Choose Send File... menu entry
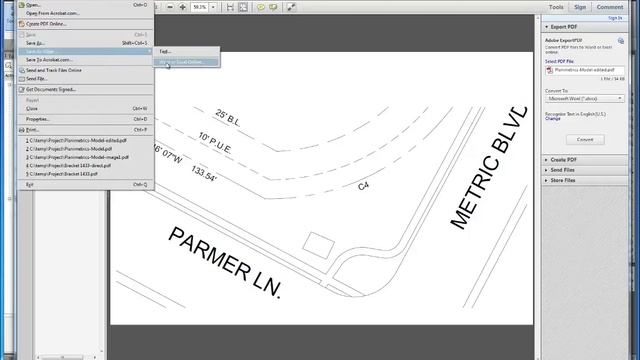This screenshot has height=360, width=640. [85, 79]
